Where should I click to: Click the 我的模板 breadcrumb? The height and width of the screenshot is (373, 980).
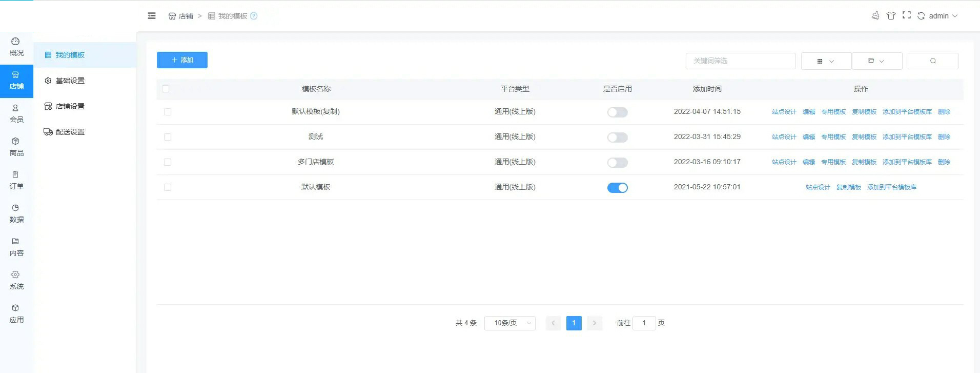[x=228, y=16]
